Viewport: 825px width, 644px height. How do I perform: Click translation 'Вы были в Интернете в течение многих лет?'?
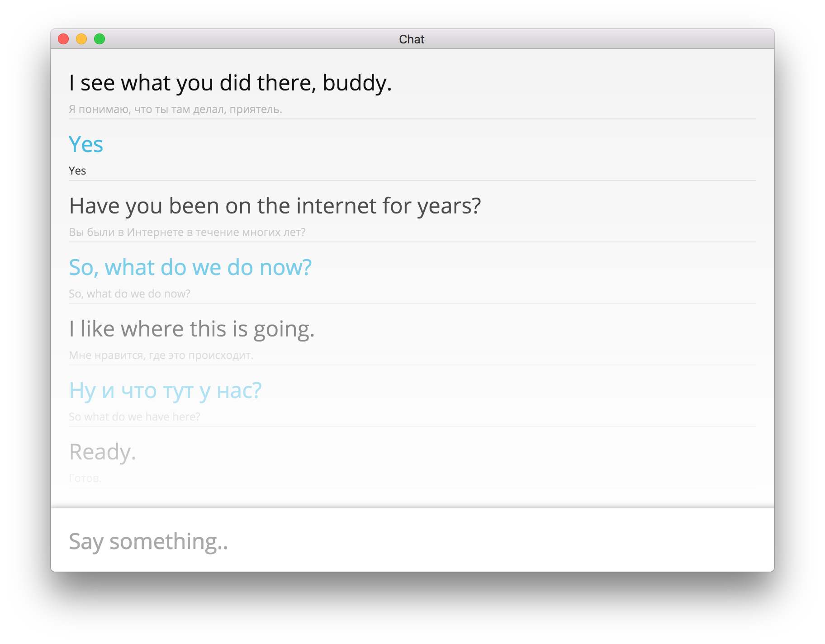pyautogui.click(x=187, y=232)
